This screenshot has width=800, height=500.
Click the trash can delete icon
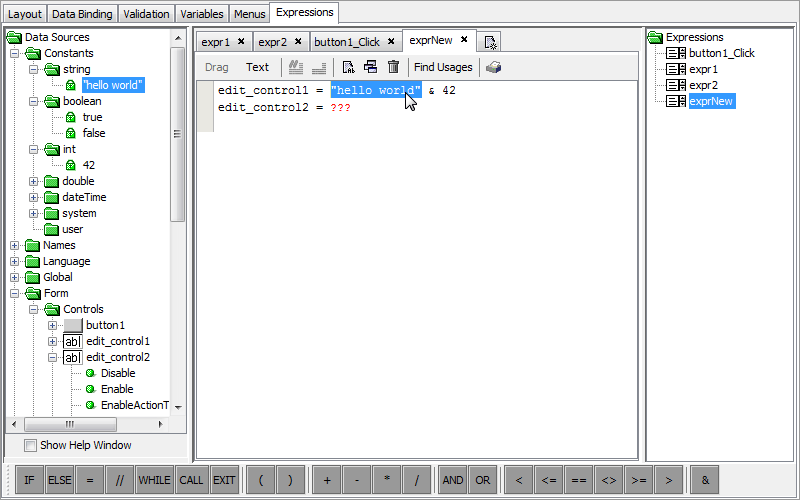click(x=393, y=67)
